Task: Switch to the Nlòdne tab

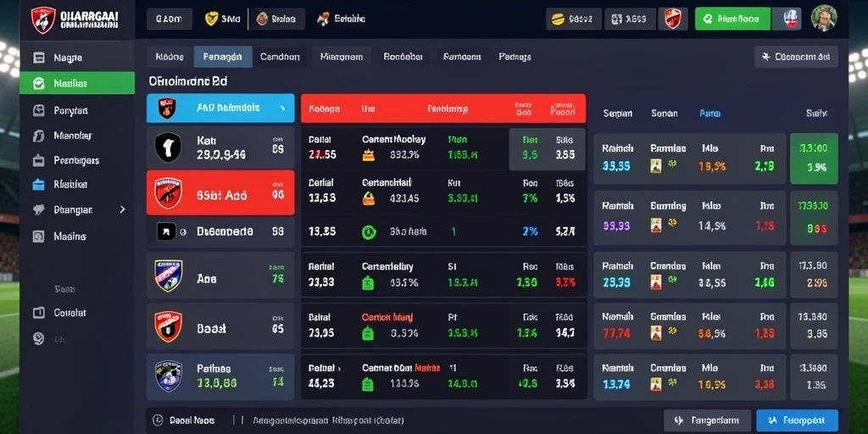Action: point(170,57)
